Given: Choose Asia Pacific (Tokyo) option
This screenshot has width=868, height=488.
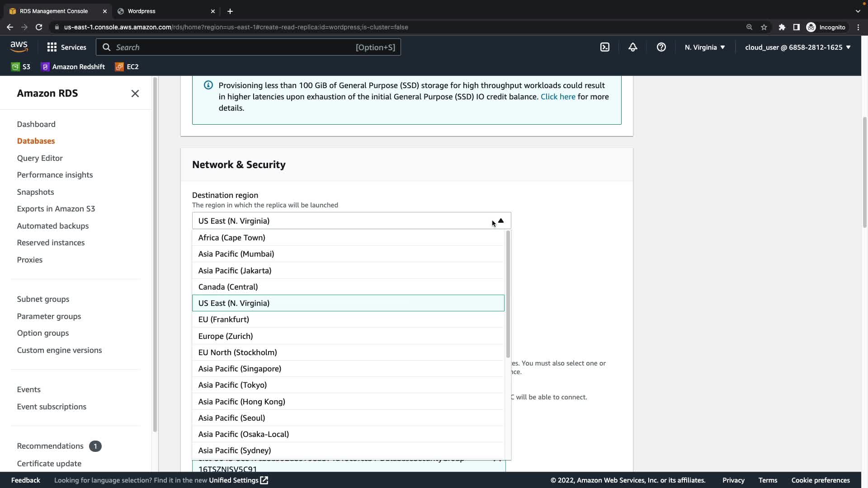Looking at the screenshot, I should [x=232, y=385].
